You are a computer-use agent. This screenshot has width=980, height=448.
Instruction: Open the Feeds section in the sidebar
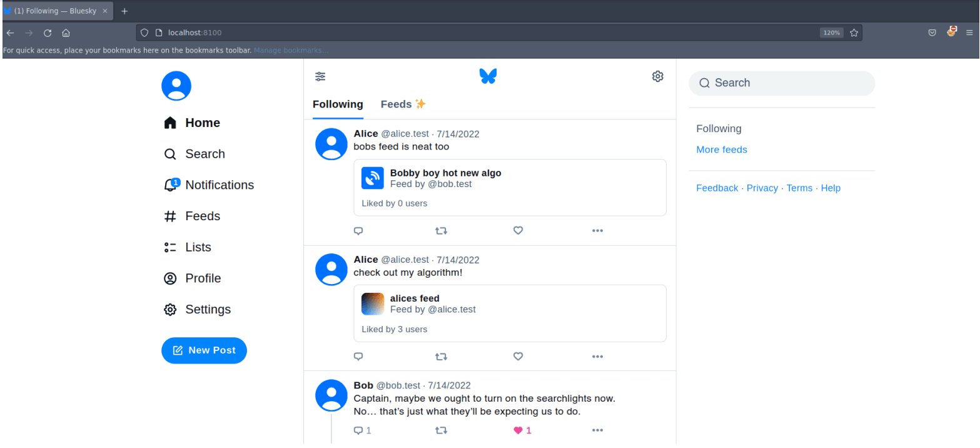[x=203, y=216]
